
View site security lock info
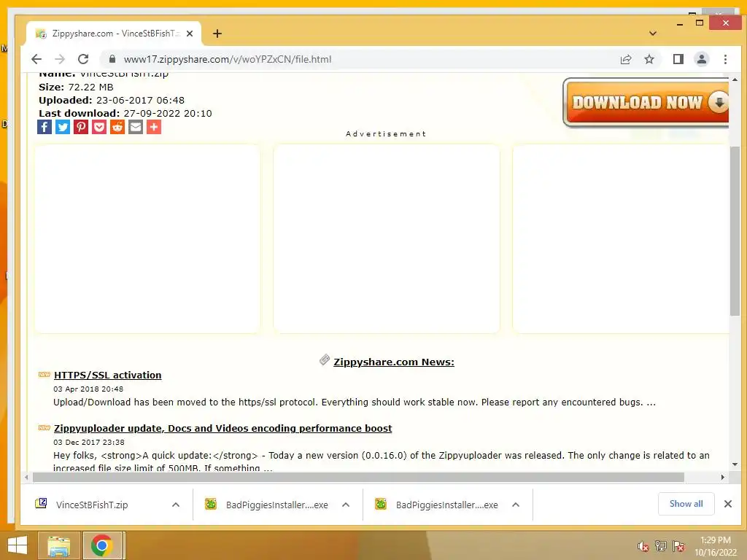pos(112,59)
